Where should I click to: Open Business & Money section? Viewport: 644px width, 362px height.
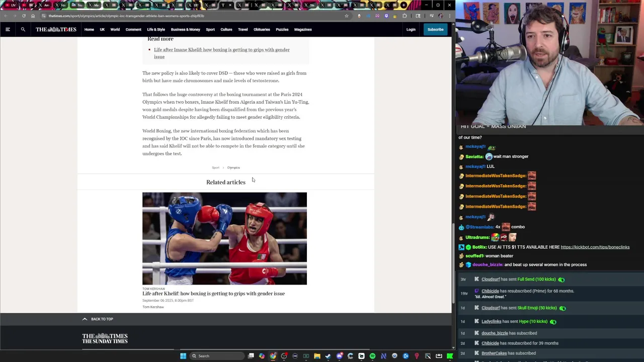tap(186, 30)
